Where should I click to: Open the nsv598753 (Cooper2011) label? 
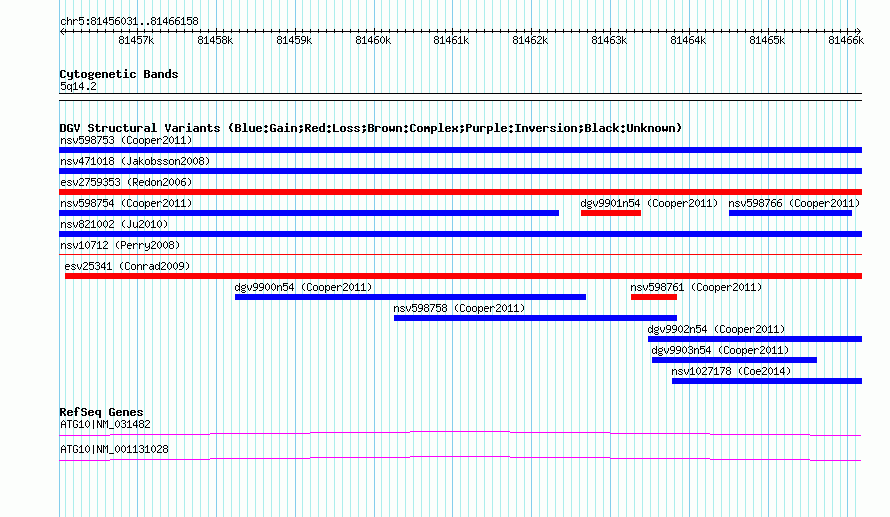click(x=126, y=140)
